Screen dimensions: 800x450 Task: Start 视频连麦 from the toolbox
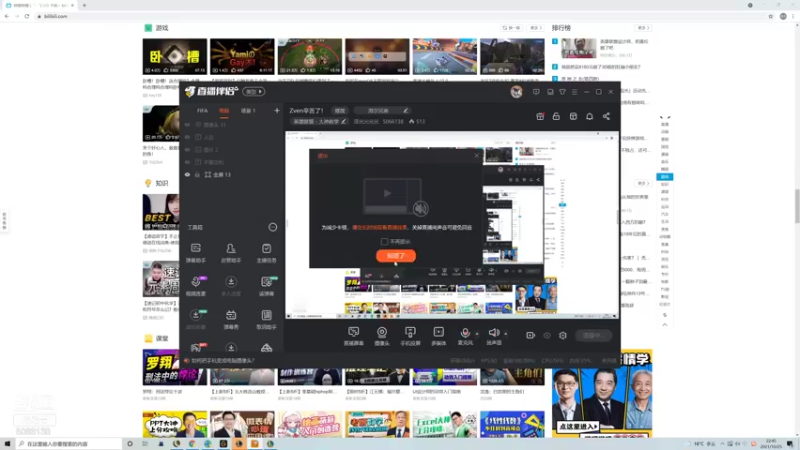click(x=195, y=286)
